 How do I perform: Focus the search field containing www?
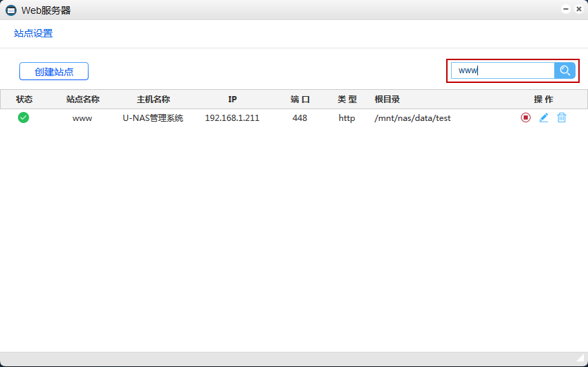click(x=503, y=70)
